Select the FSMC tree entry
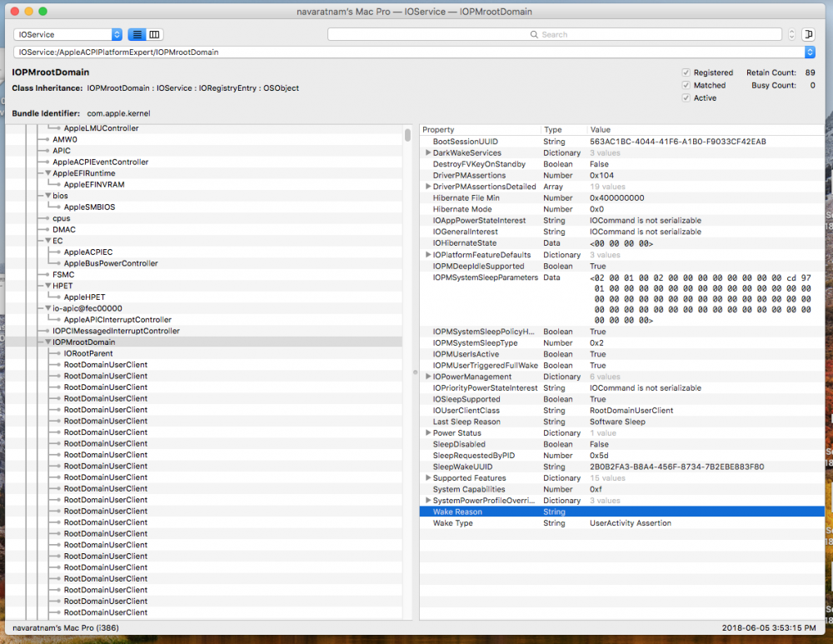Viewport: 833px width, 644px height. click(63, 274)
